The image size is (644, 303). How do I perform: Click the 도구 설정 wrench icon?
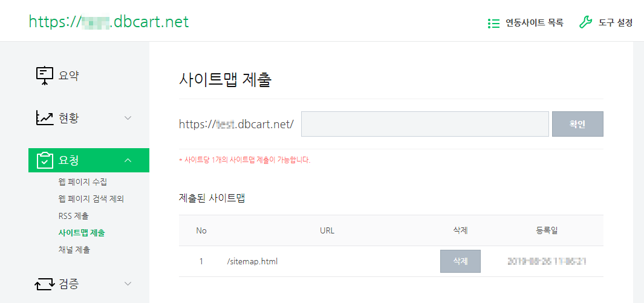point(585,23)
